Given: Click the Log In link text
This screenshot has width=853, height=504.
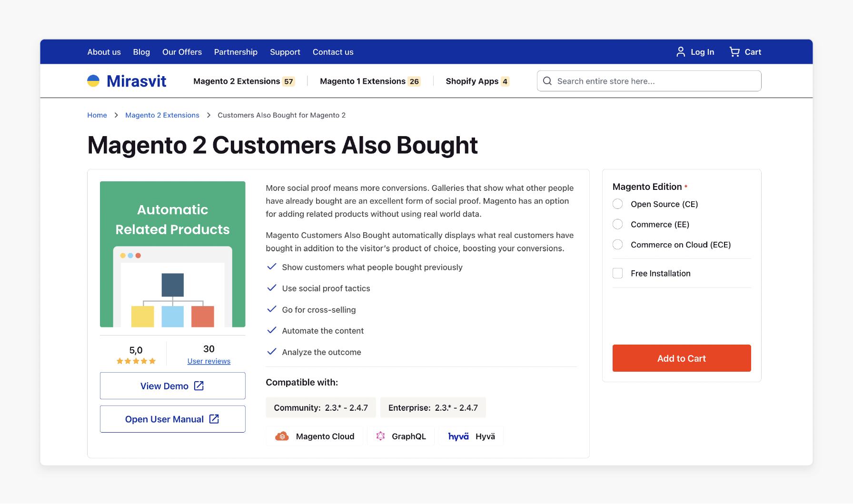Looking at the screenshot, I should 703,52.
